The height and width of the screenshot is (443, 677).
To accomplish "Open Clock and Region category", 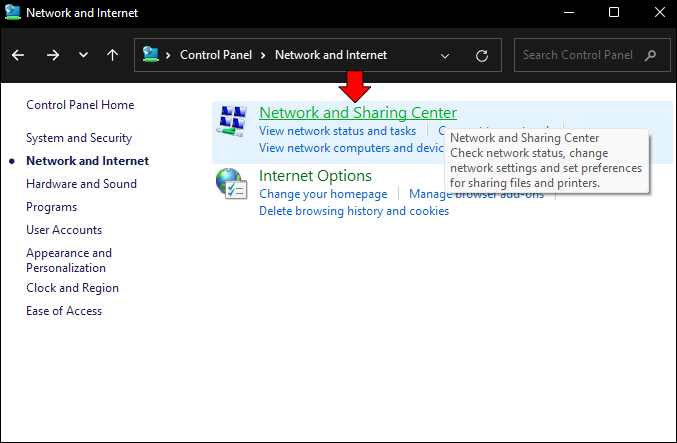I will click(72, 288).
